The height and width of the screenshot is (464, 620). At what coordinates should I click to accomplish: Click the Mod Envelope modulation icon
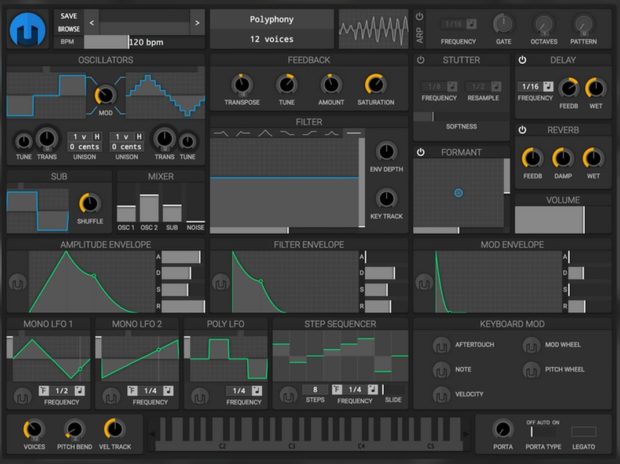point(421,282)
